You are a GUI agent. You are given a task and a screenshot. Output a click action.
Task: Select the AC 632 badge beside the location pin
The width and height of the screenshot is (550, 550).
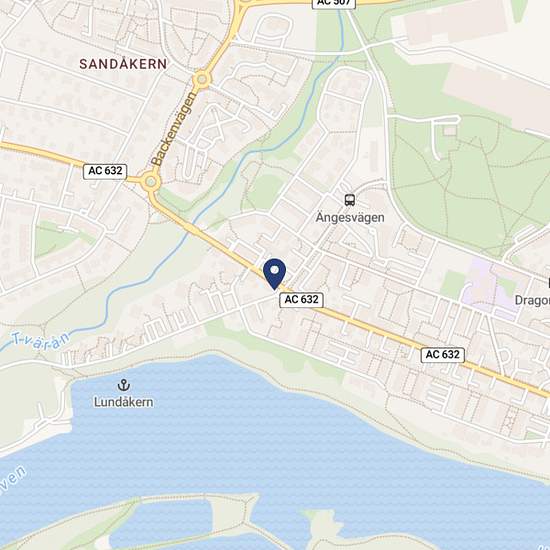[301, 300]
